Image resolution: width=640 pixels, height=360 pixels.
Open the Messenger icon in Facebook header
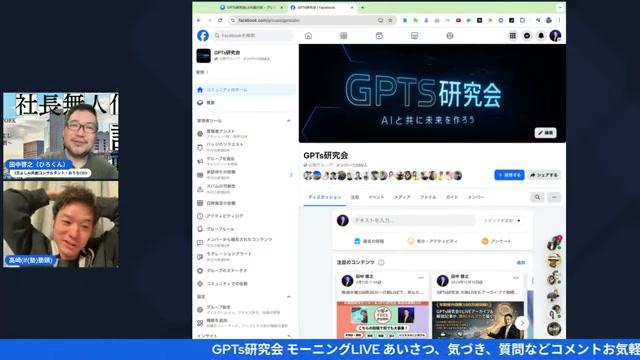tap(527, 36)
